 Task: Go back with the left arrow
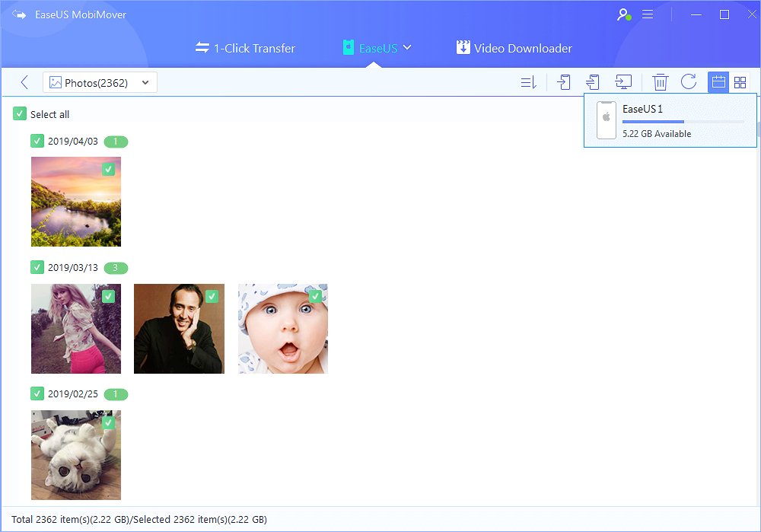pos(24,82)
